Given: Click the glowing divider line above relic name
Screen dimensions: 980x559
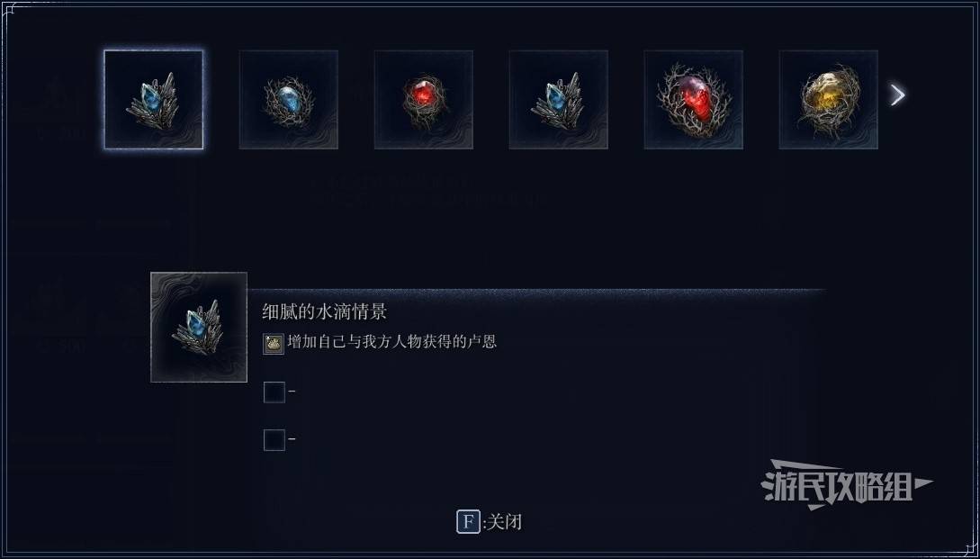Looking at the screenshot, I should 537,290.
